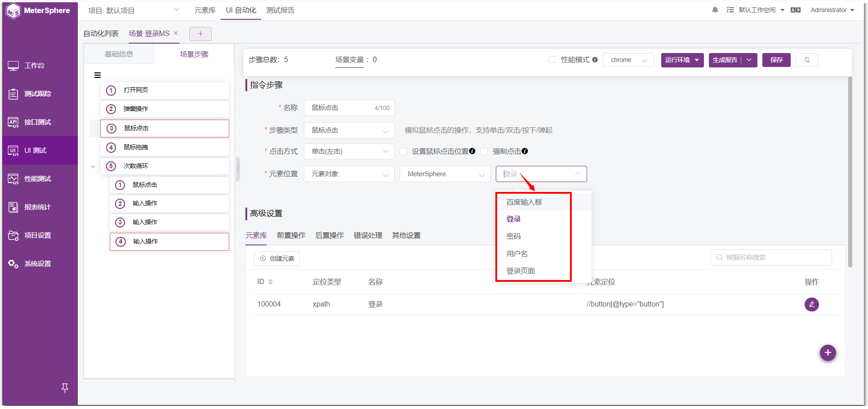Collapse 次数循环 step tree arrow

point(93,167)
